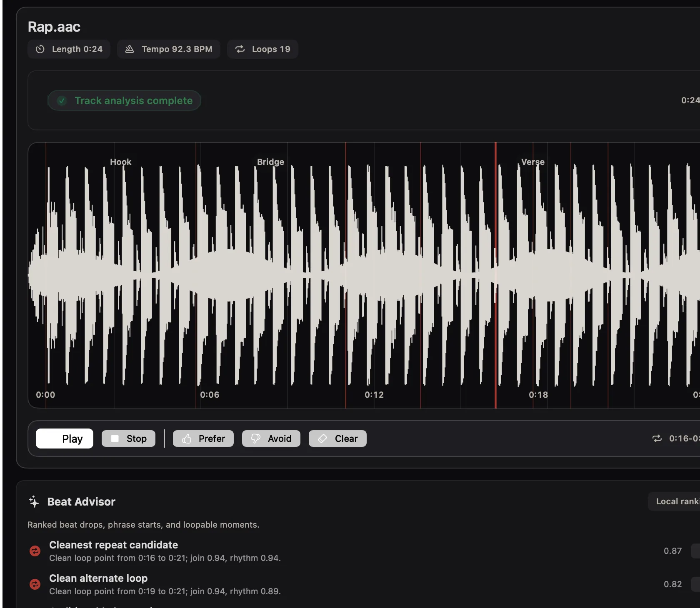Select the Bridge section marker
The width and height of the screenshot is (700, 608).
coord(270,162)
